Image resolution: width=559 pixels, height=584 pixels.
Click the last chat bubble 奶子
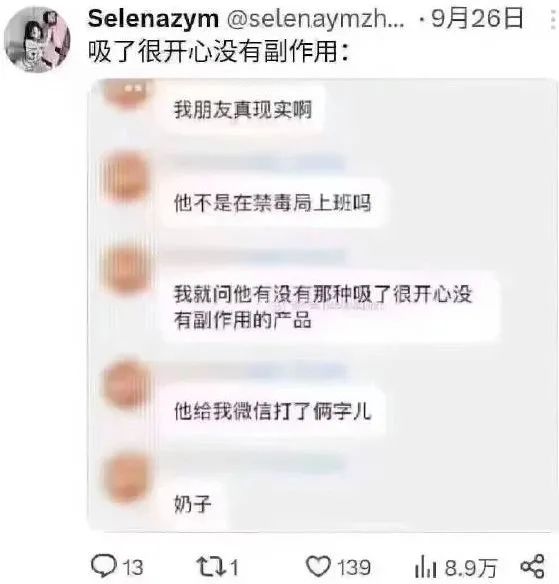[193, 504]
